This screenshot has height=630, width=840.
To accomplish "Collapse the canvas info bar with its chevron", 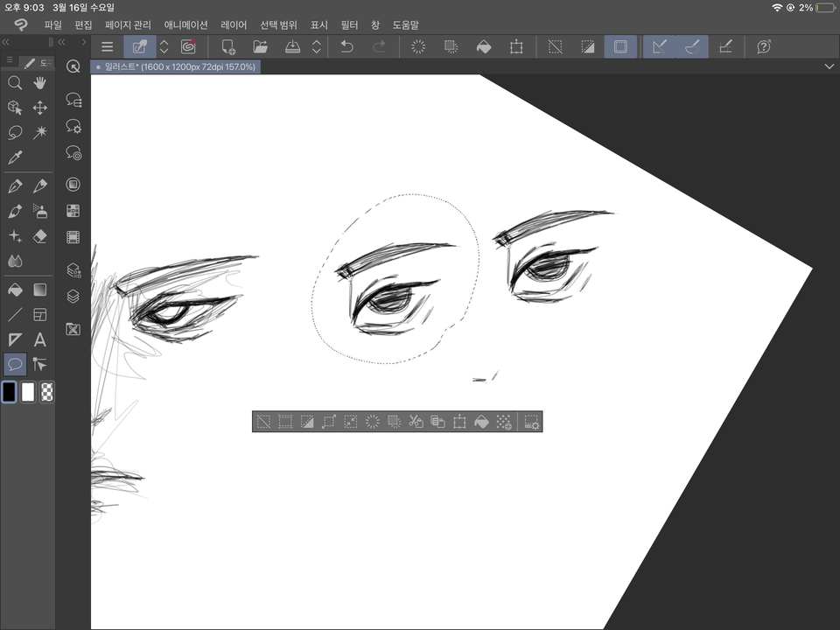I will (828, 66).
